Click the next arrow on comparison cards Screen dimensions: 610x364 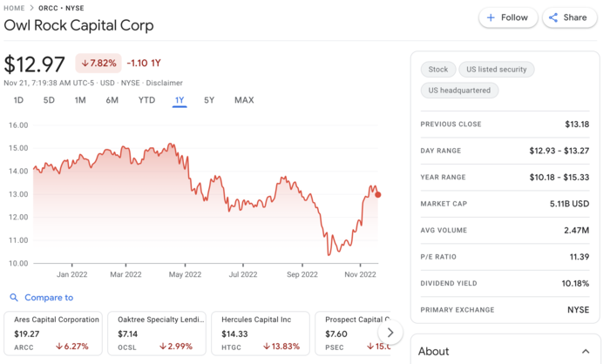coord(390,333)
